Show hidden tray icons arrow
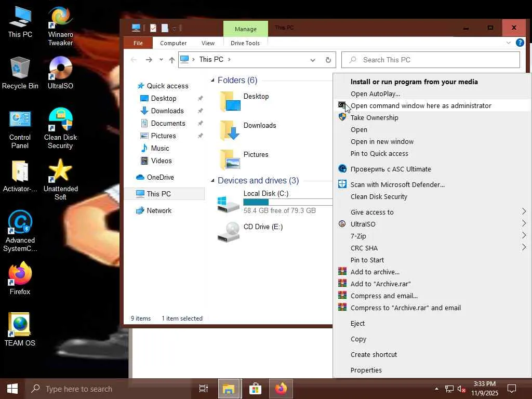Viewport: 532px width, 399px height. coord(436,389)
